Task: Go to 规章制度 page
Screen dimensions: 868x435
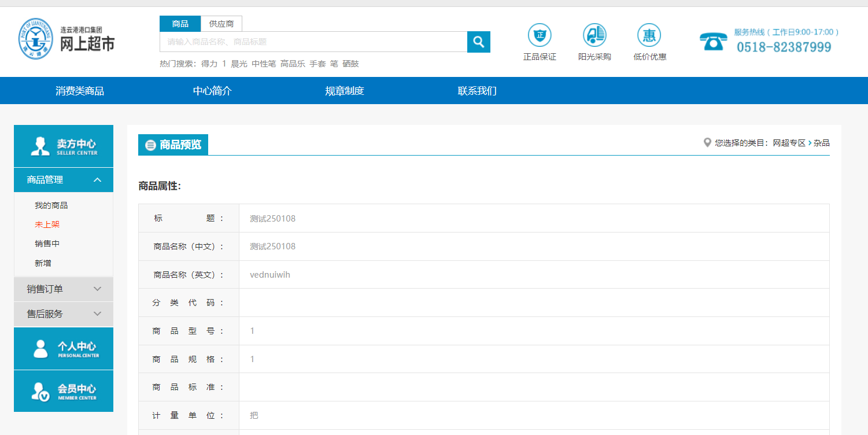Action: tap(344, 91)
